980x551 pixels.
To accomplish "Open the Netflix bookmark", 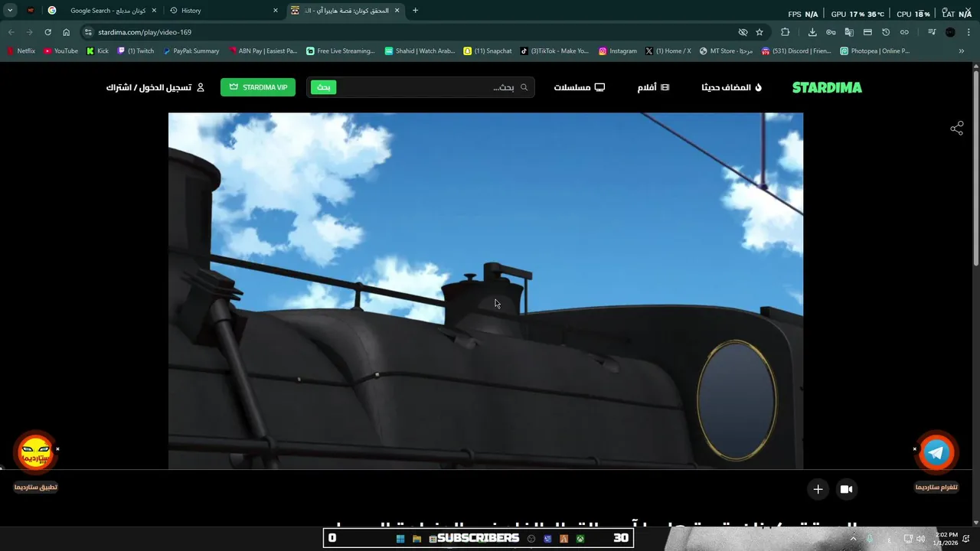I will tap(21, 51).
